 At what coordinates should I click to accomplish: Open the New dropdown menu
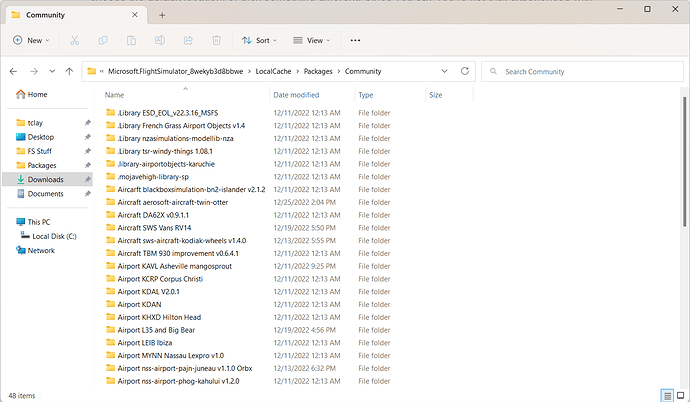(31, 40)
